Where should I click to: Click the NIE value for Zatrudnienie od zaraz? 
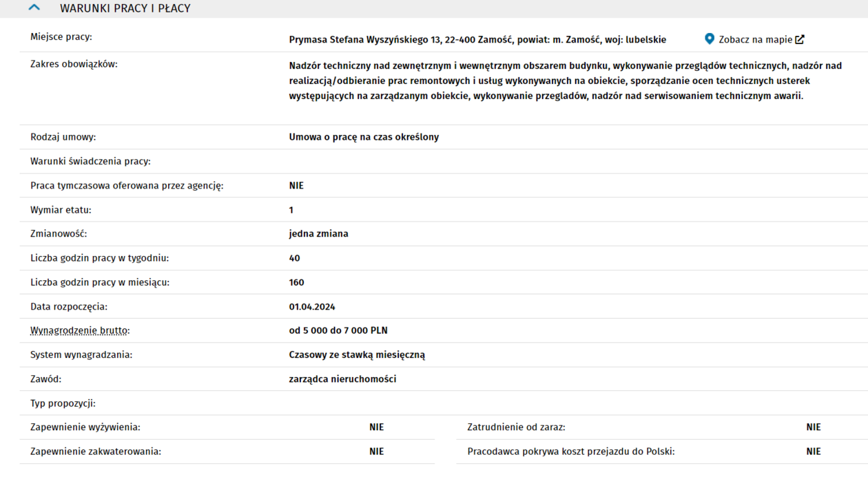tap(814, 427)
